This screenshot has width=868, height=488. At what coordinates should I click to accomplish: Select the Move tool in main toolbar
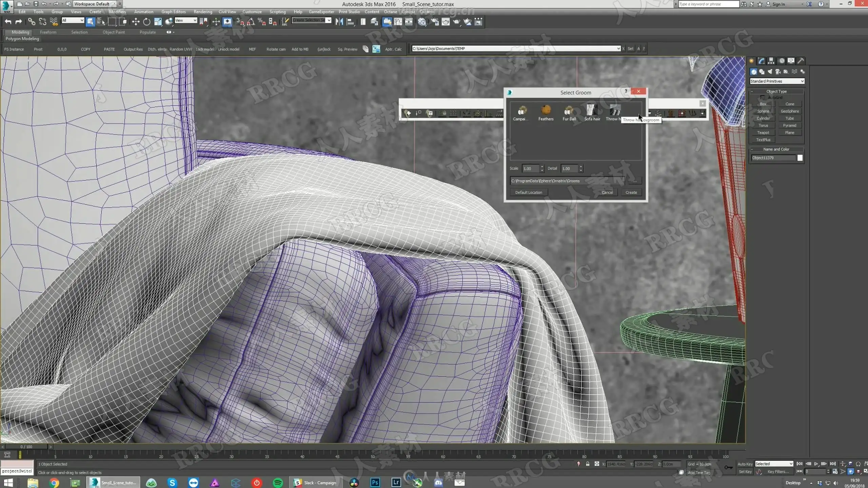click(136, 22)
